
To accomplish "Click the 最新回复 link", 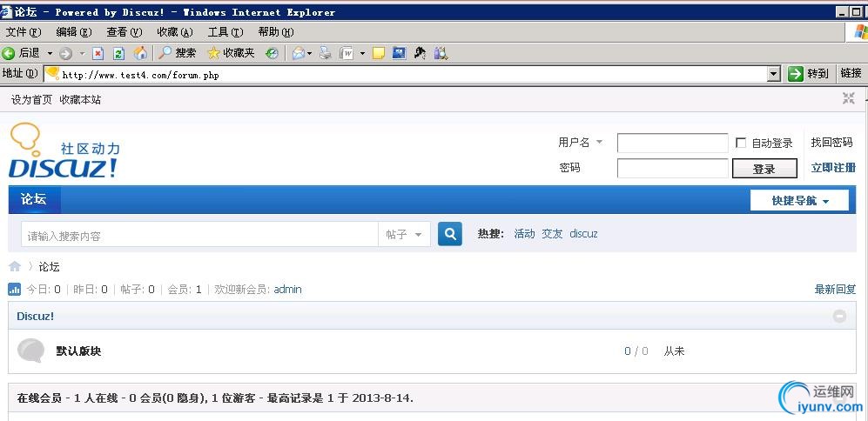I will point(835,290).
